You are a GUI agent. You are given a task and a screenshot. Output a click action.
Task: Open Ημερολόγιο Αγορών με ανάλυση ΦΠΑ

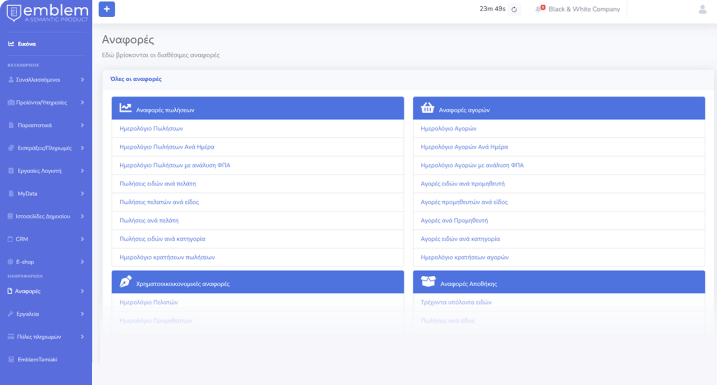pyautogui.click(x=559, y=165)
